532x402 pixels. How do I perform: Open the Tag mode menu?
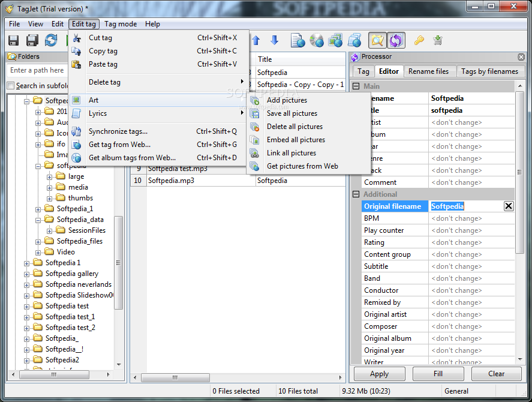tap(121, 24)
